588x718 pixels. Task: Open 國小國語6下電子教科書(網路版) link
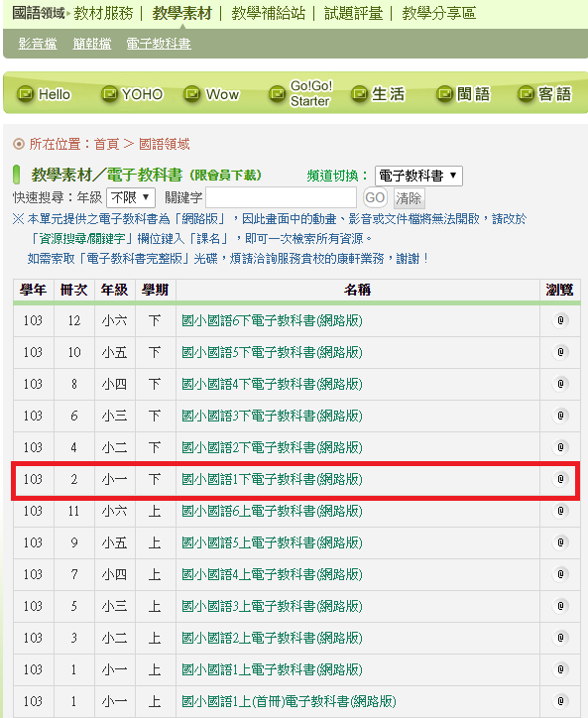click(x=272, y=320)
